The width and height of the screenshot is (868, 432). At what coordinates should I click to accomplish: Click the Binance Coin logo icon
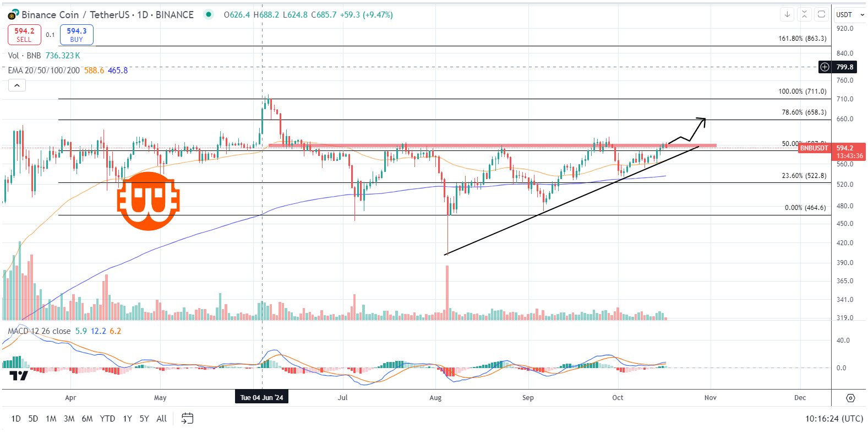pyautogui.click(x=13, y=15)
